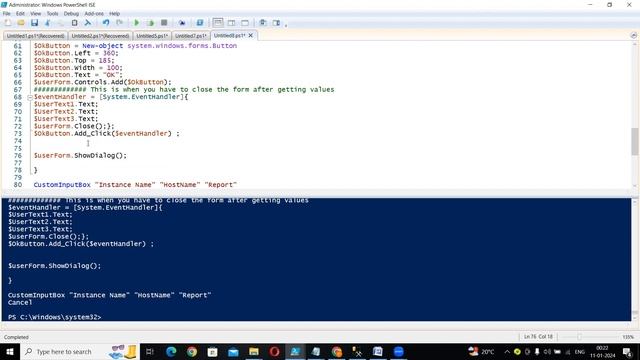
Task: Open the File menu
Action: coord(7,13)
